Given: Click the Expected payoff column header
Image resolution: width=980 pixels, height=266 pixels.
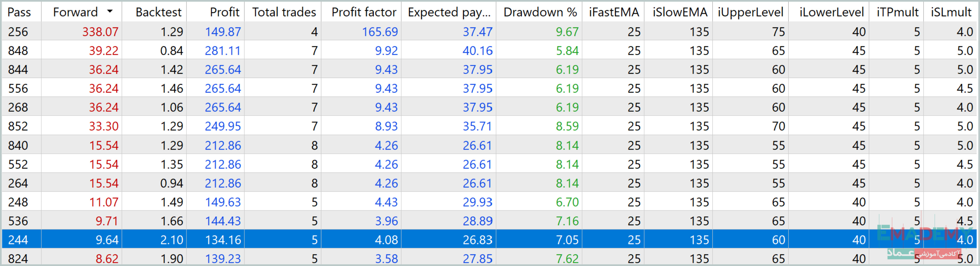Looking at the screenshot, I should coord(449,12).
